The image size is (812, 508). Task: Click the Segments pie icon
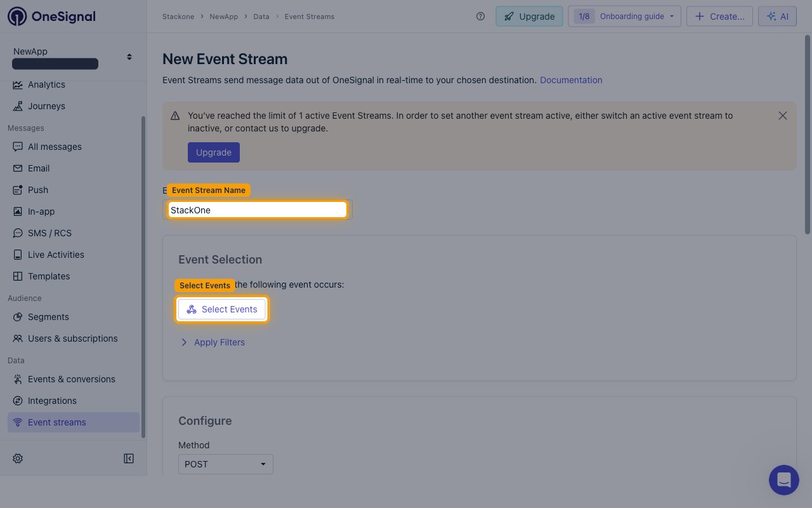pyautogui.click(x=18, y=317)
